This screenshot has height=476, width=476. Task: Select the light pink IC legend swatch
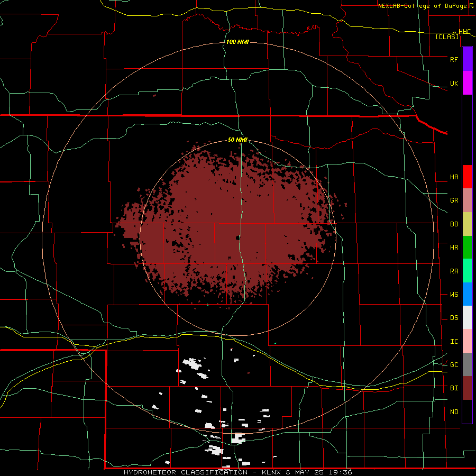coord(467,341)
